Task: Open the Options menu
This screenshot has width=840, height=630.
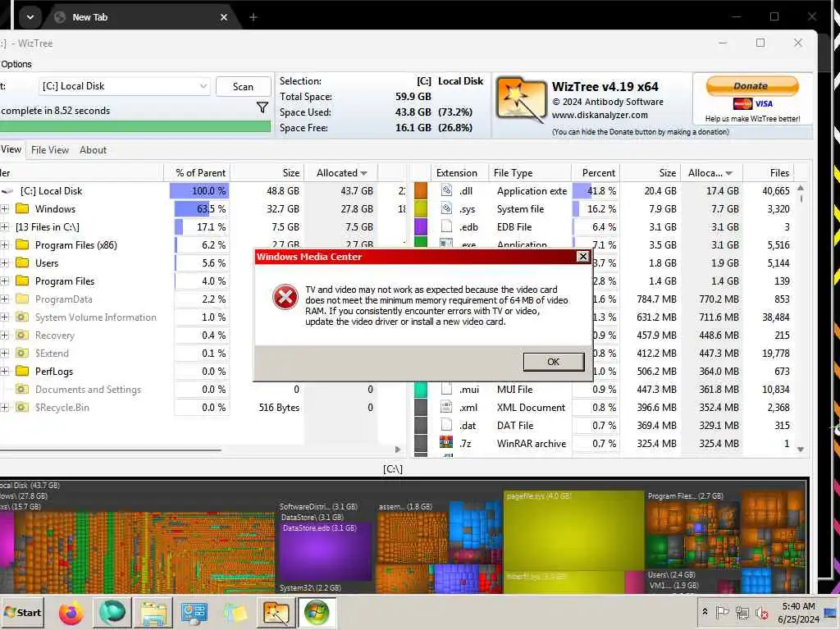Action: click(16, 64)
